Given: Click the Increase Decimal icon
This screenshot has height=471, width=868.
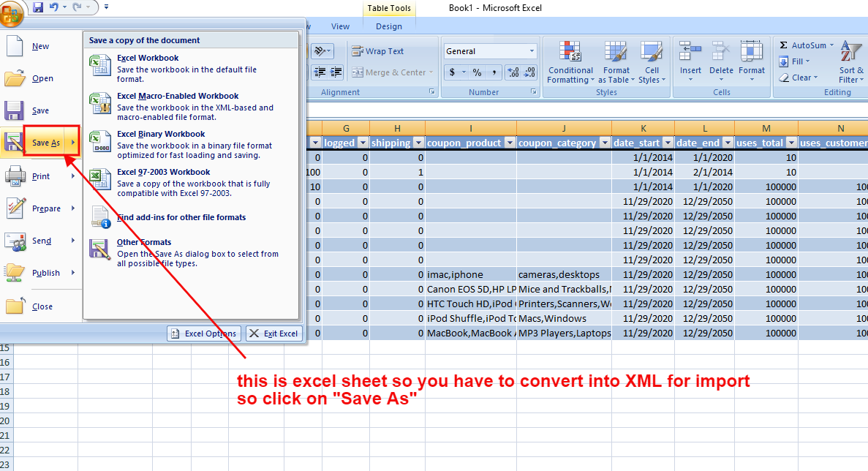Looking at the screenshot, I should click(513, 72).
